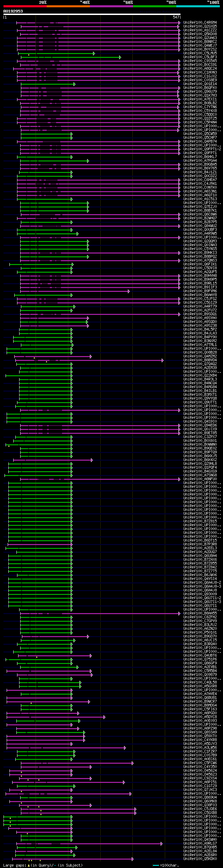Open hit UniRef100_A1CZZ2
The width and height of the screenshot is (223, 868).
click(x=200, y=30)
